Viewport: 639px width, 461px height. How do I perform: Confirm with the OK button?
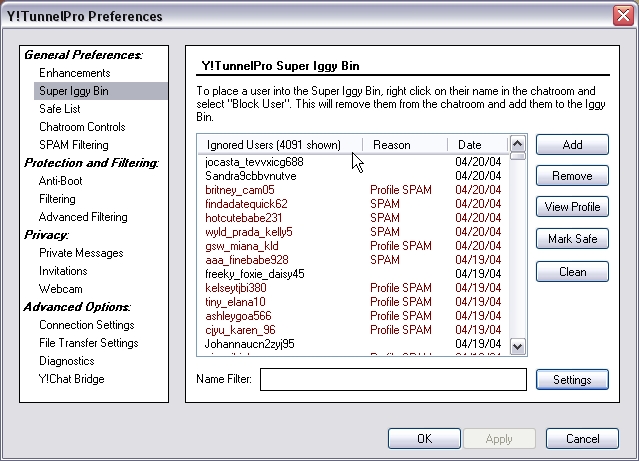pos(424,439)
